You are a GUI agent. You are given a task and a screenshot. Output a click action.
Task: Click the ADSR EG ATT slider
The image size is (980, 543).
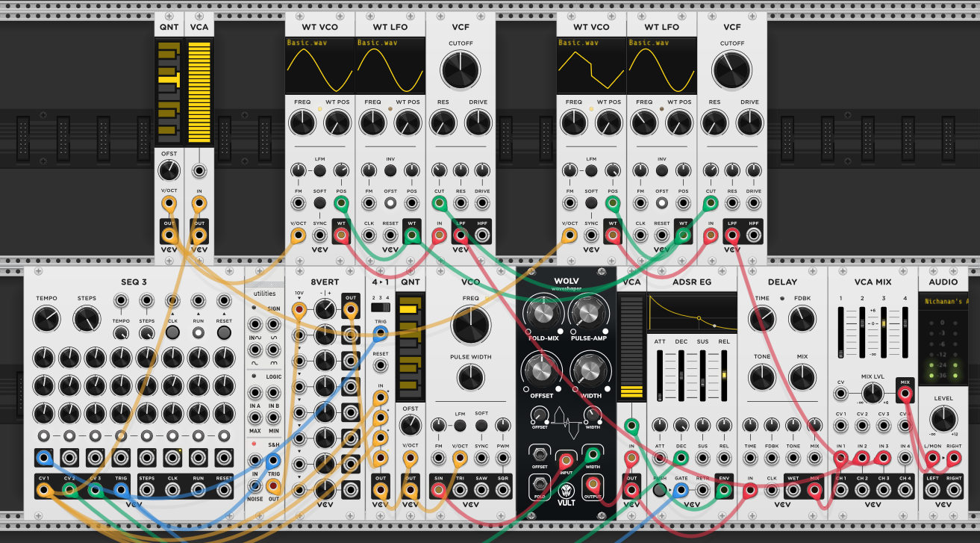tap(661, 377)
